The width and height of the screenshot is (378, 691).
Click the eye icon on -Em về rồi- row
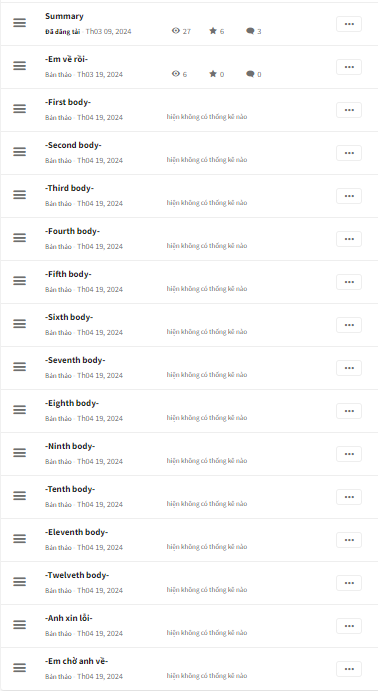(x=176, y=74)
